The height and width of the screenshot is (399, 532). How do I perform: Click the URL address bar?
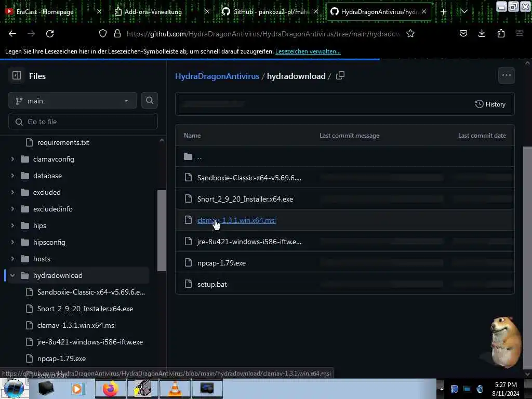click(263, 34)
